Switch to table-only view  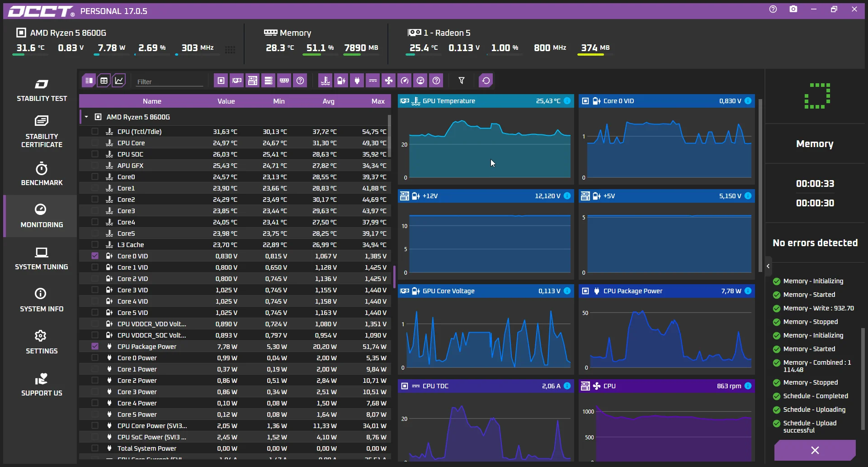(104, 81)
